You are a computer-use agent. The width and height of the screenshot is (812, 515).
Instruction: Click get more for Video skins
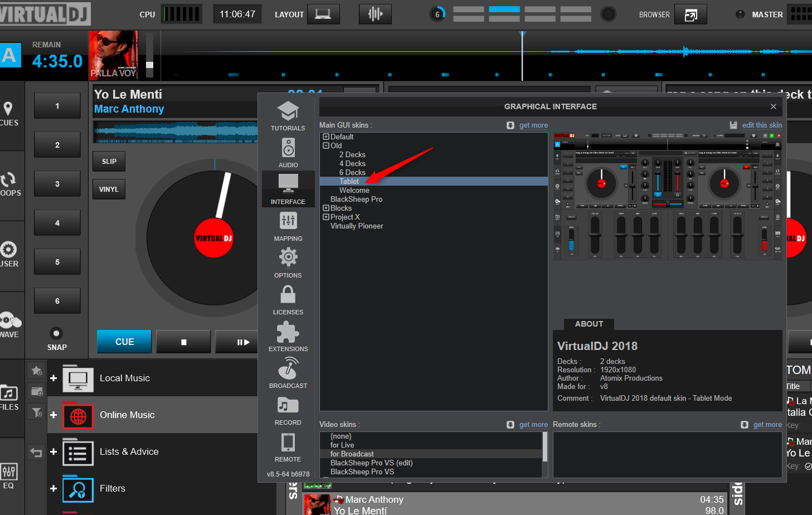(533, 425)
